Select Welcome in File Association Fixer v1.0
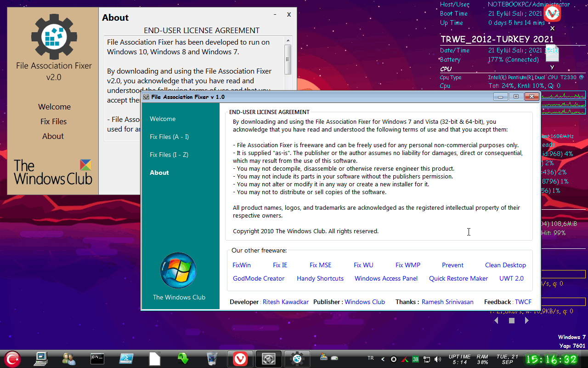Image resolution: width=588 pixels, height=368 pixels. tap(163, 119)
